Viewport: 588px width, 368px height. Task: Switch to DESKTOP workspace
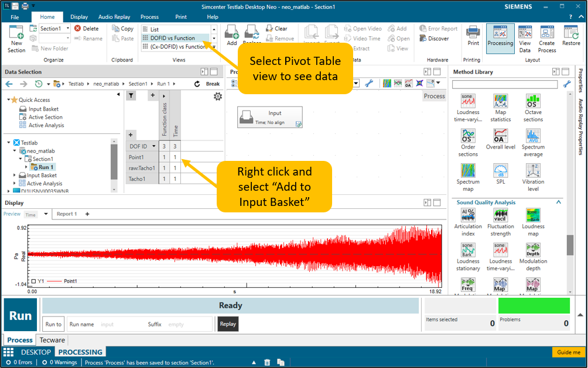tap(36, 352)
